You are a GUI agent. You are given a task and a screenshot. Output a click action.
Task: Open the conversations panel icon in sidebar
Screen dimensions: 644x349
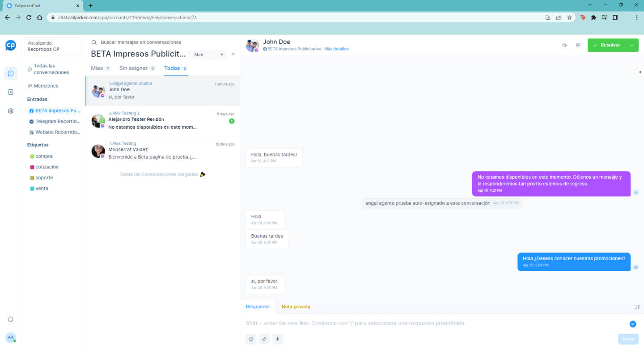(10, 73)
